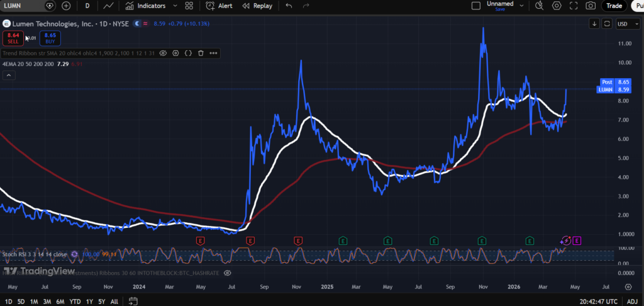644x306 pixels.
Task: Click the Alert clock icon
Action: point(219,6)
